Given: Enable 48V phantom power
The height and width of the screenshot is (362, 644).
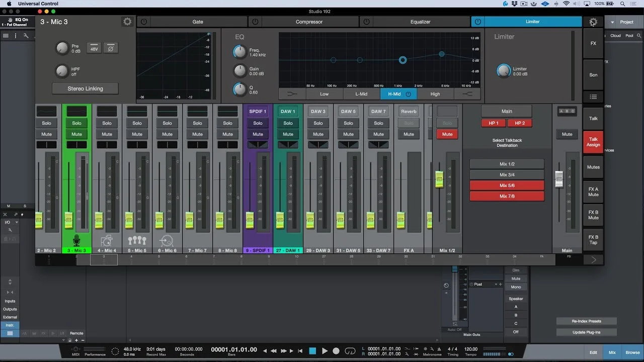Looking at the screenshot, I should pos(94,48).
